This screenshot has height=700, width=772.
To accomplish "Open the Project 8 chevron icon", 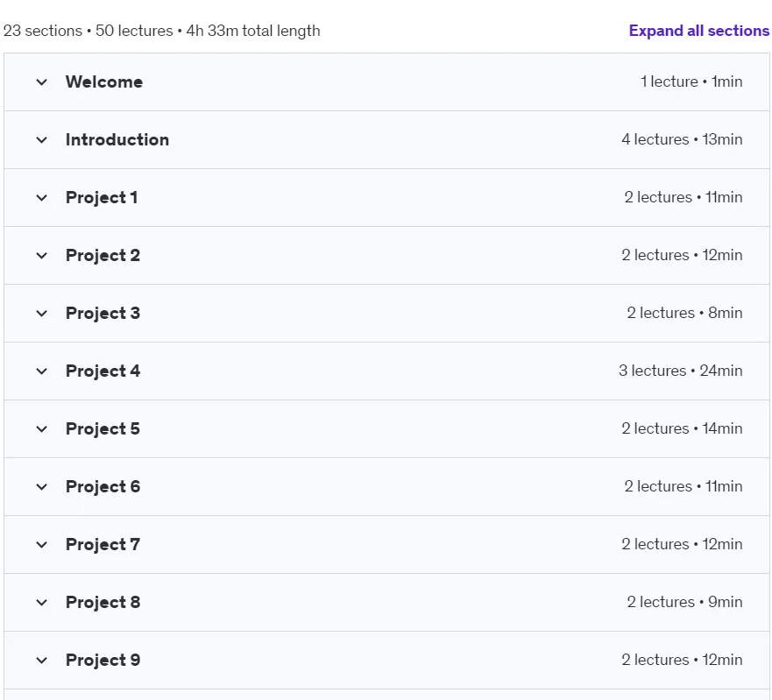I will (x=42, y=603).
